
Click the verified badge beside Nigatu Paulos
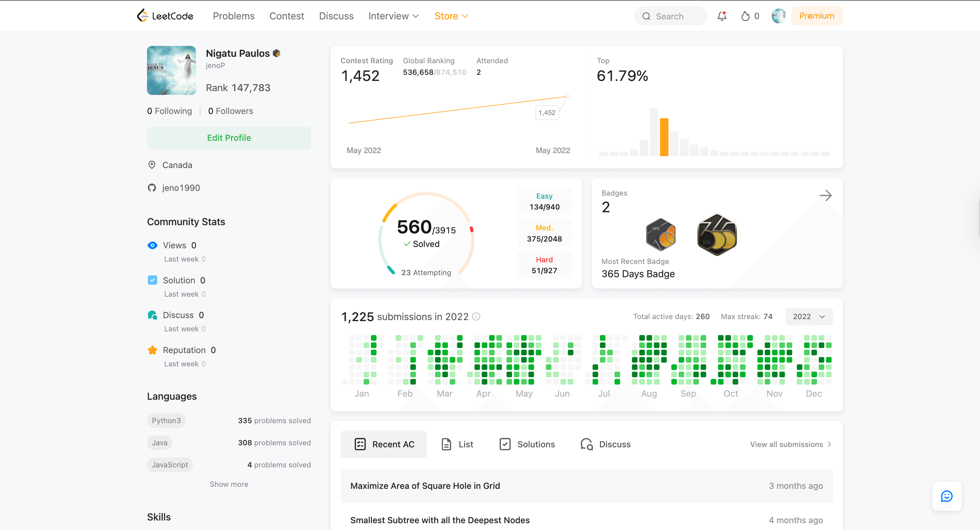pos(277,54)
